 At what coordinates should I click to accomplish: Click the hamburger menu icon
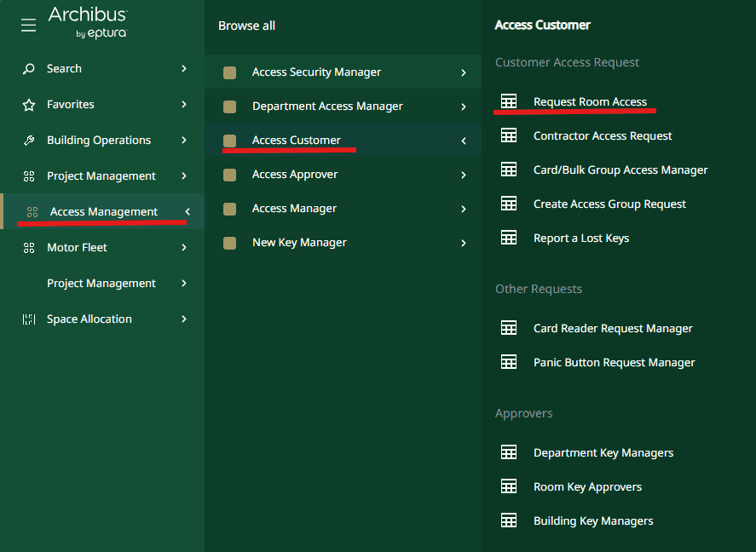point(29,26)
